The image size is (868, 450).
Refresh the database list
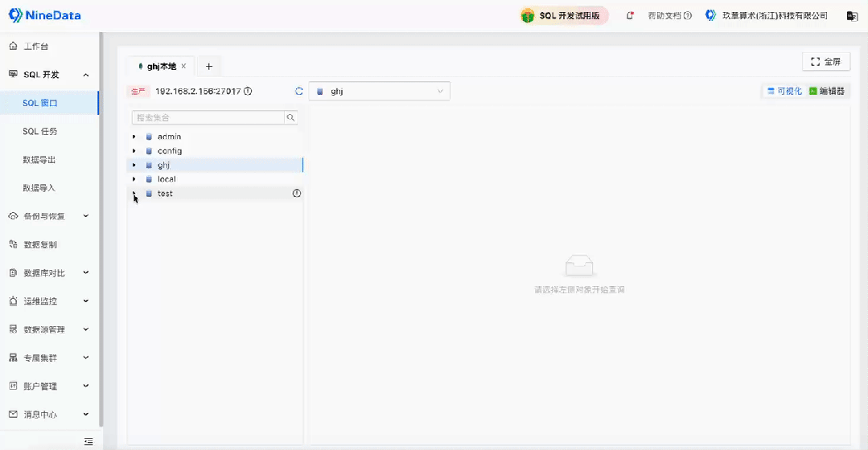[299, 92]
